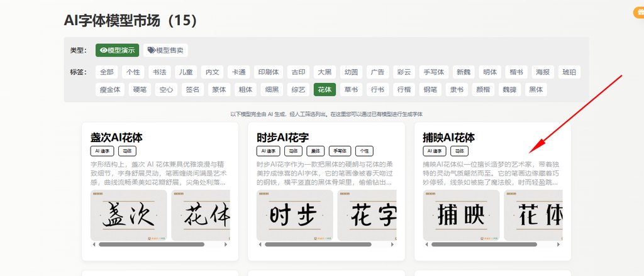Filter by the 儿童 tag
Image resolution: width=644 pixels, height=276 pixels.
pos(186,72)
